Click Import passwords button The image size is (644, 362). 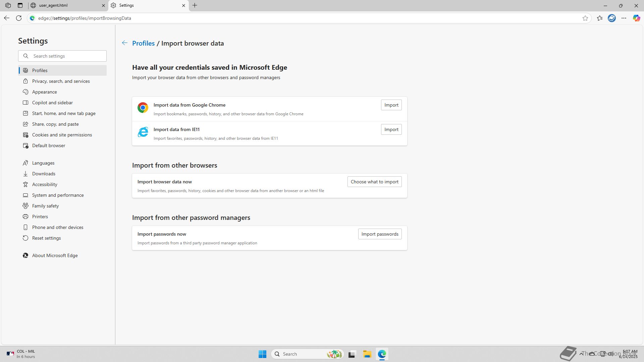tap(380, 234)
